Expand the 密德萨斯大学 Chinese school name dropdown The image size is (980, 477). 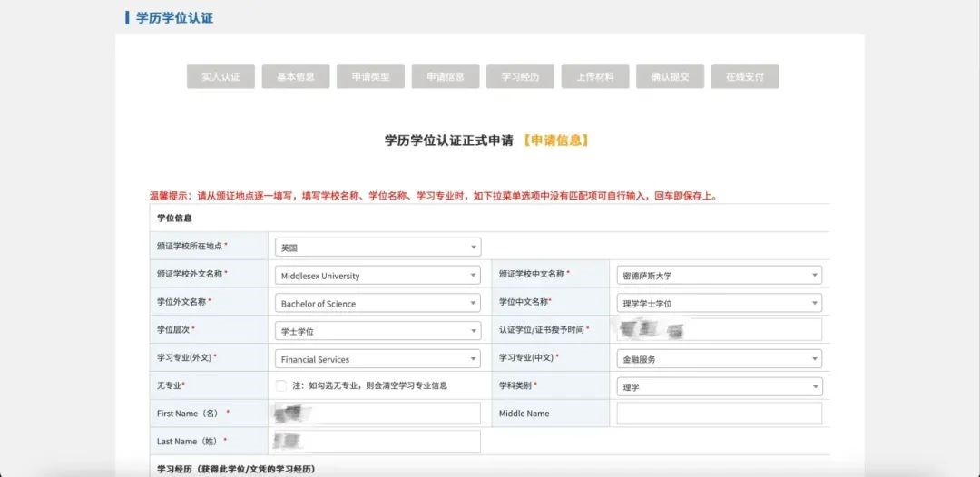[x=720, y=276]
